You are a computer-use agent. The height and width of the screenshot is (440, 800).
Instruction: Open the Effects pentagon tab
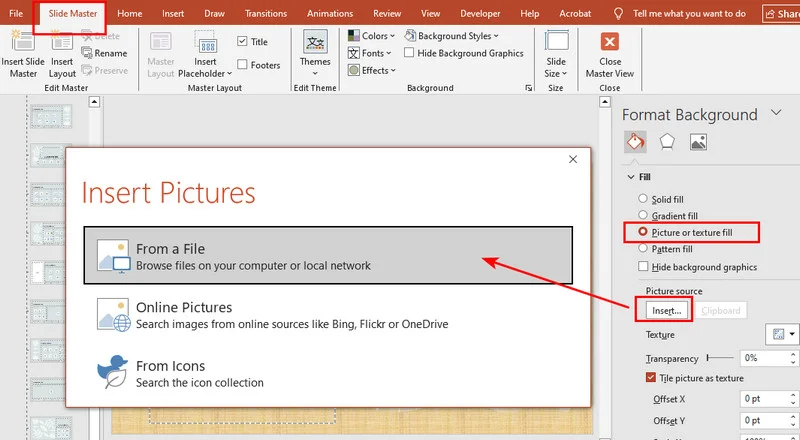click(x=667, y=141)
